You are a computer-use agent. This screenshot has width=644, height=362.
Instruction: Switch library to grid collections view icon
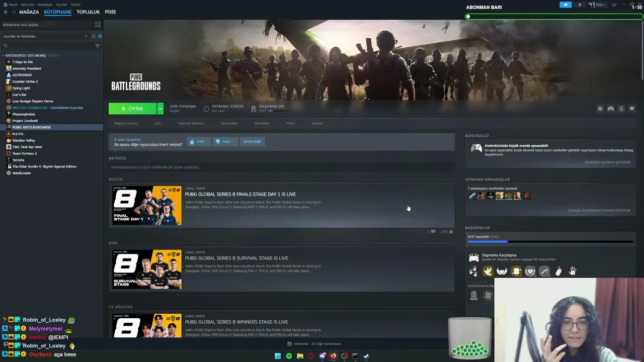(98, 25)
